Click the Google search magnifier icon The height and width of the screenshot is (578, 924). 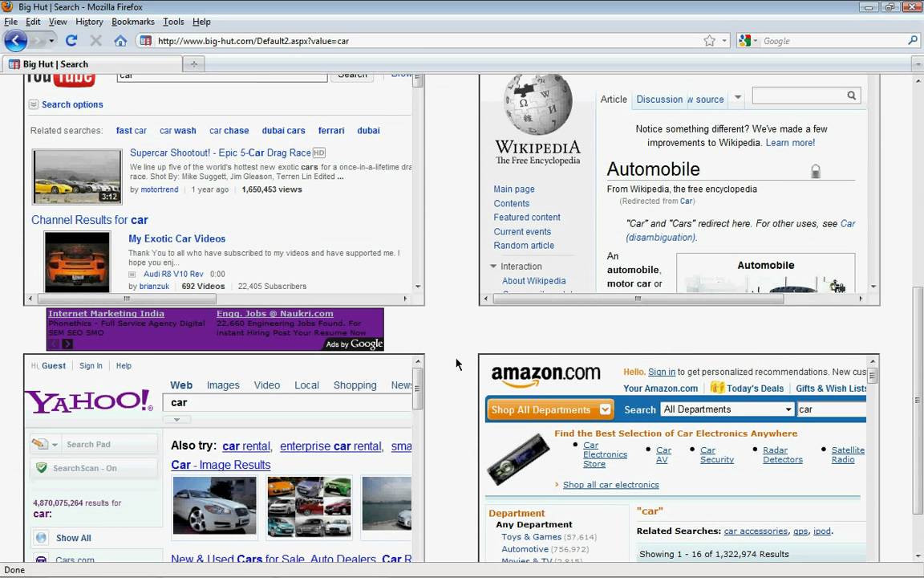(912, 41)
